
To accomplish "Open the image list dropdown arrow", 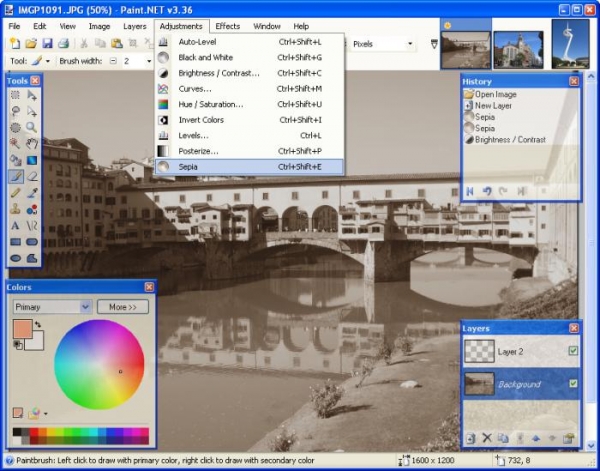I will tap(434, 44).
